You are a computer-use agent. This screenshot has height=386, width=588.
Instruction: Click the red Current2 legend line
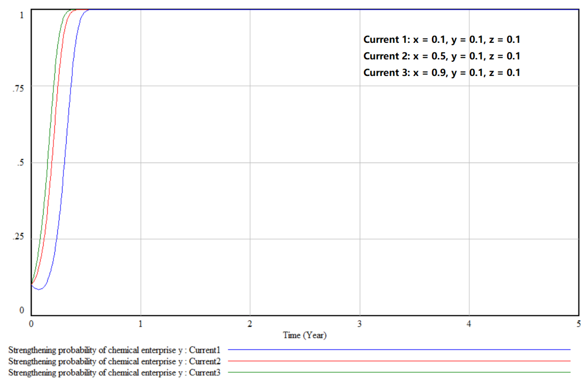coord(399,361)
